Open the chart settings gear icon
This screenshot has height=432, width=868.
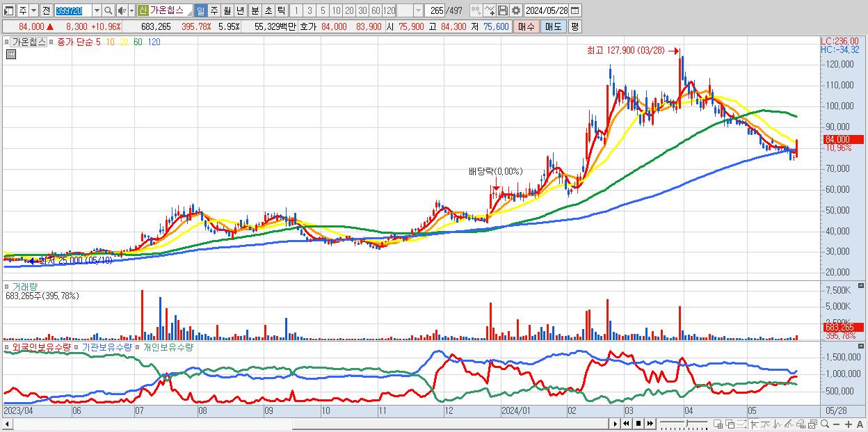pos(516,10)
